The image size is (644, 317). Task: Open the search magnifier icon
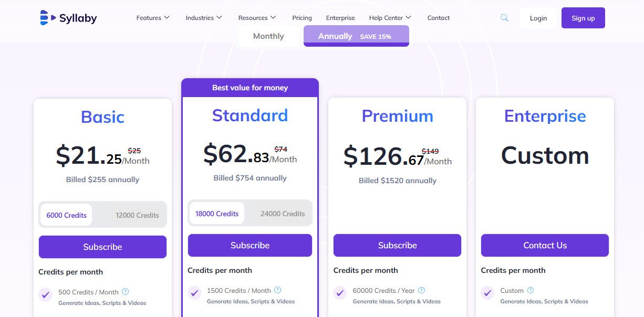[504, 17]
